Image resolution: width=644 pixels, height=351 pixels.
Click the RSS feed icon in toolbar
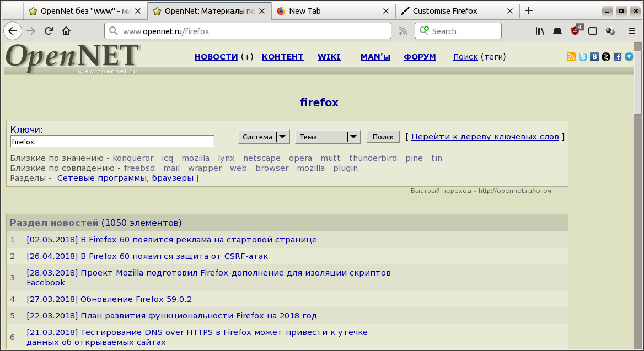click(403, 31)
